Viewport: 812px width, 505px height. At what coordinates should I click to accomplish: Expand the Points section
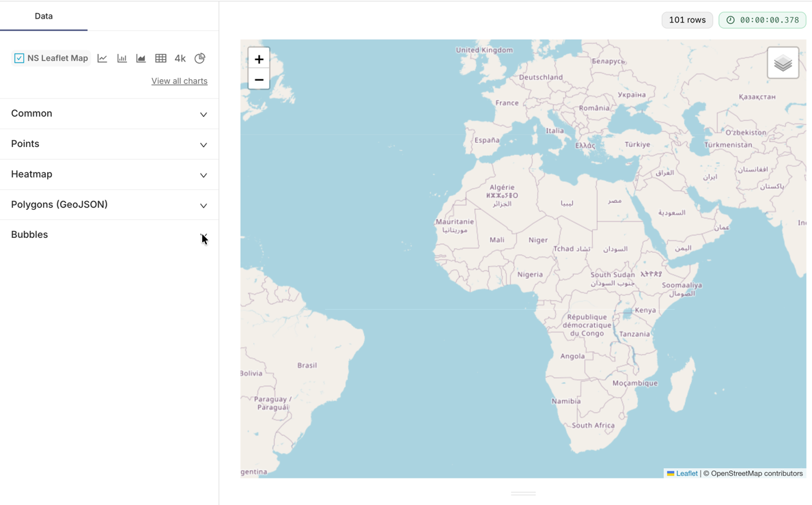click(109, 144)
